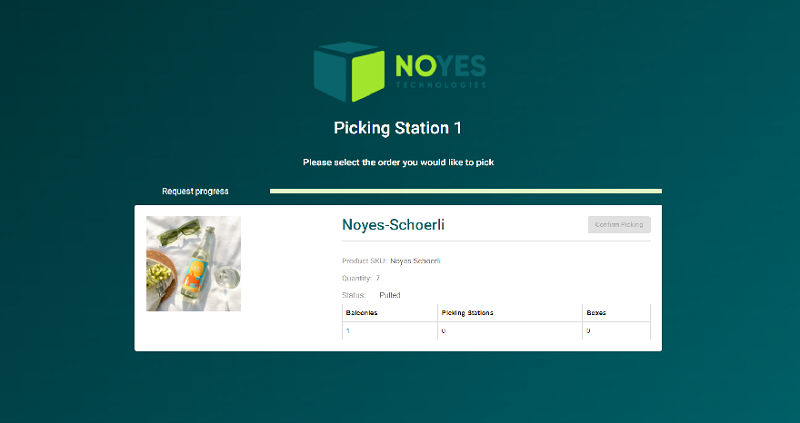The image size is (800, 423).
Task: Click the Noyes Technologies cube logo
Action: click(349, 71)
